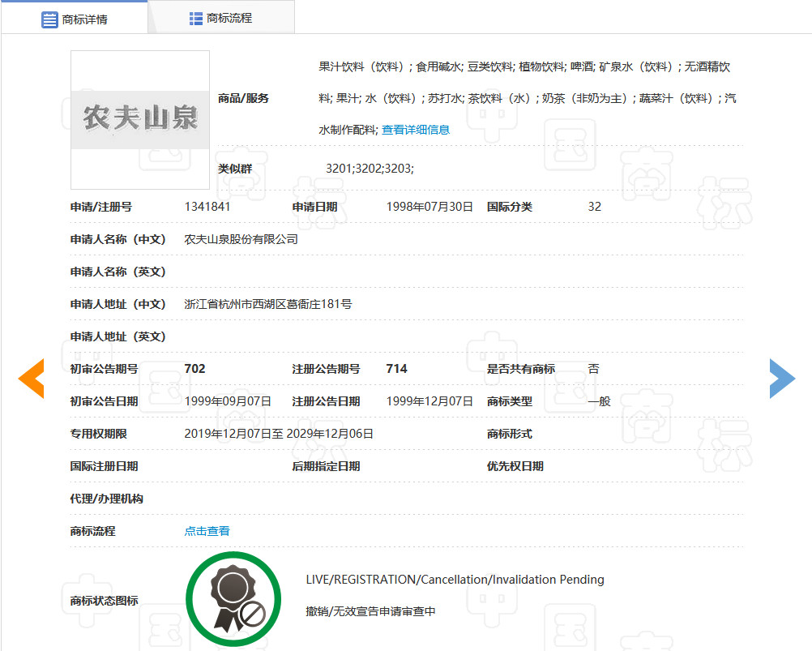The image size is (812, 651).
Task: Click the 申请人地址（中文） label
Action: click(x=118, y=304)
